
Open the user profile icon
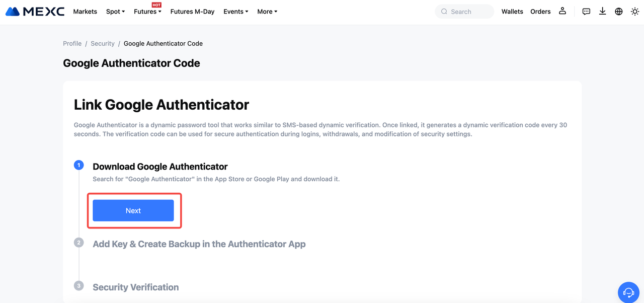click(562, 11)
